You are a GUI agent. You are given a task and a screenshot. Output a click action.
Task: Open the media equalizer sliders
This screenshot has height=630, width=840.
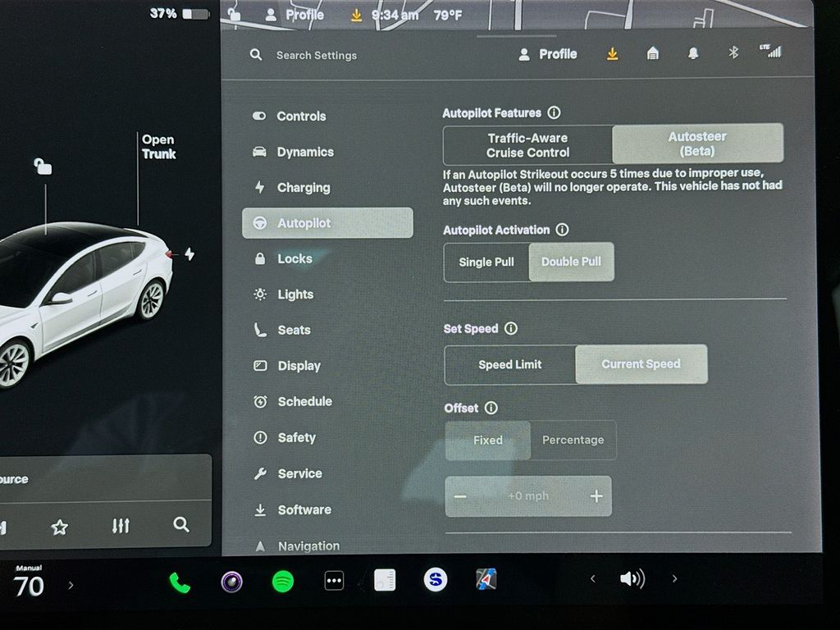click(121, 526)
